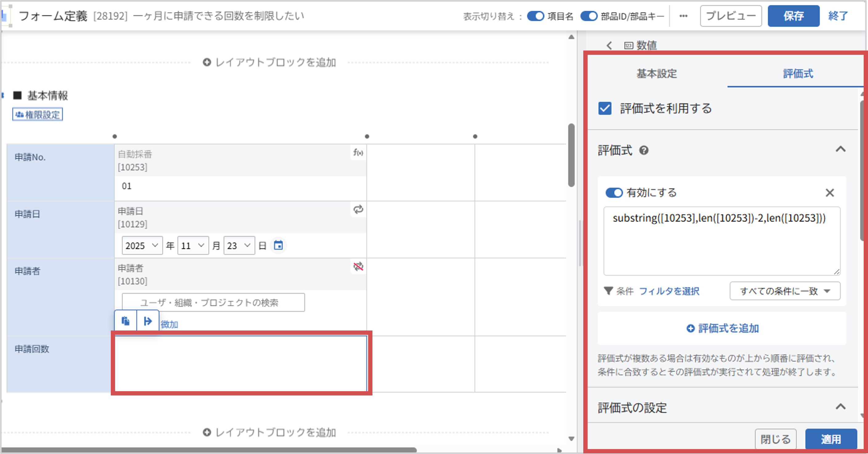Click the プレビュー button
Screen dimensions: 868x454
coord(730,16)
